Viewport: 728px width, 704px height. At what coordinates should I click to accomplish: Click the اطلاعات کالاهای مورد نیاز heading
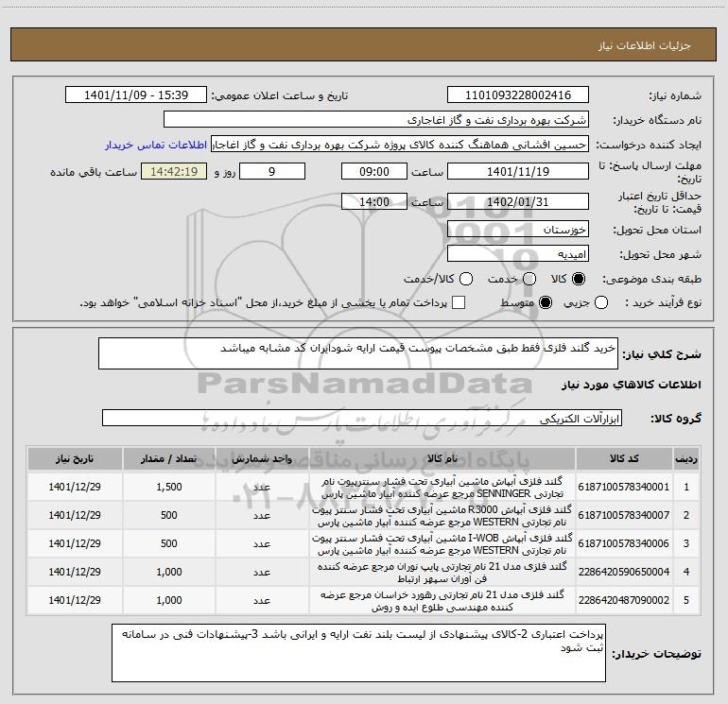[632, 385]
